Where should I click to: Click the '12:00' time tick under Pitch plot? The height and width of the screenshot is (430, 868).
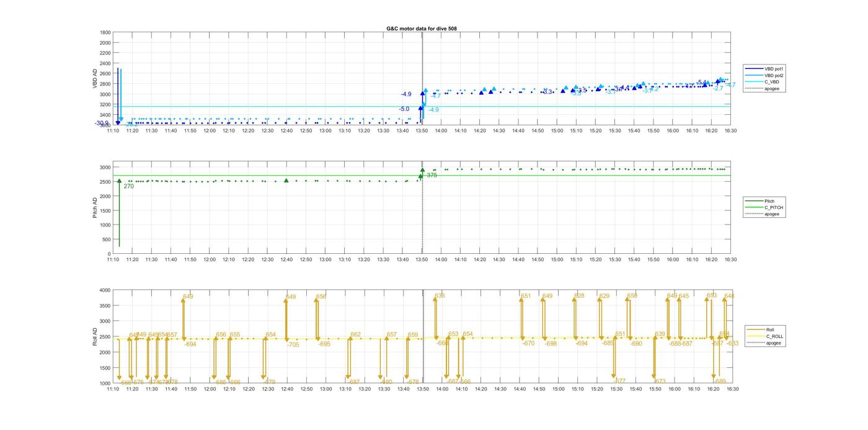click(x=210, y=260)
